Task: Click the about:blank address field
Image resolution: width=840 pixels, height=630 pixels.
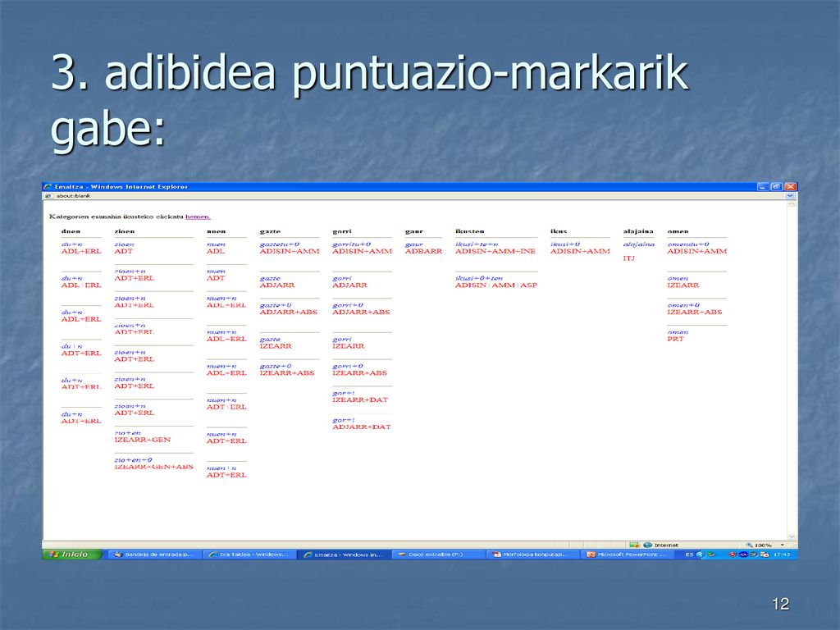Action: 415,196
